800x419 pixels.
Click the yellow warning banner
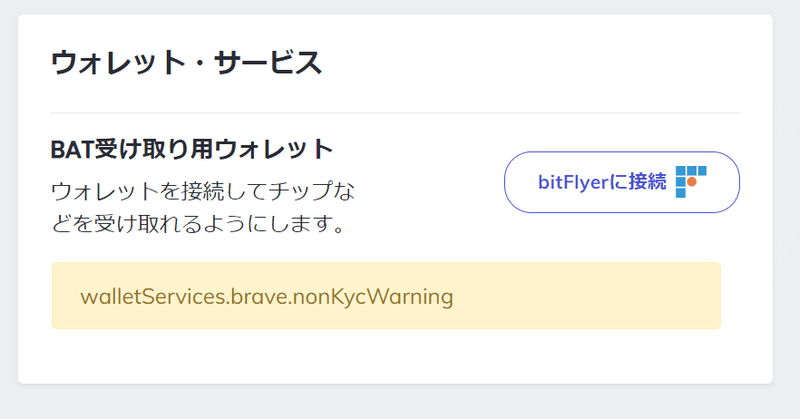click(x=386, y=295)
